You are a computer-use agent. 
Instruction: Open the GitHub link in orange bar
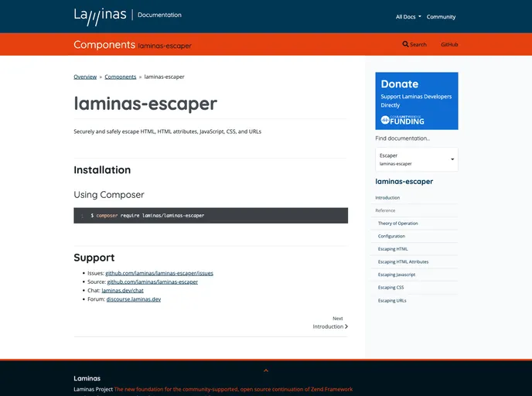[449, 44]
